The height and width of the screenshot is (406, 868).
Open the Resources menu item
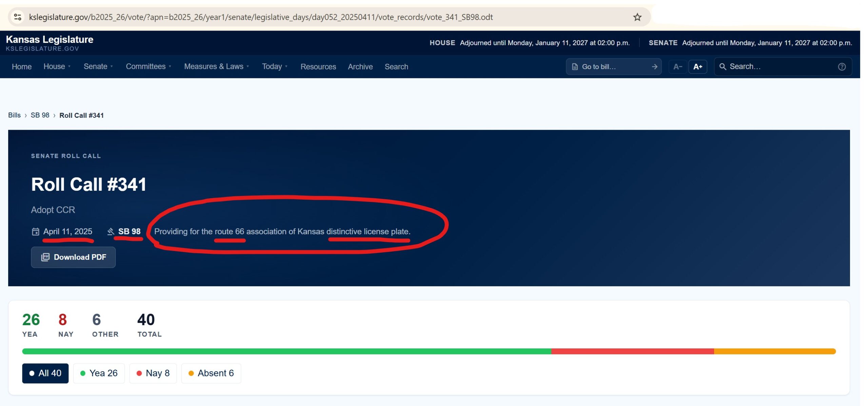coord(318,67)
